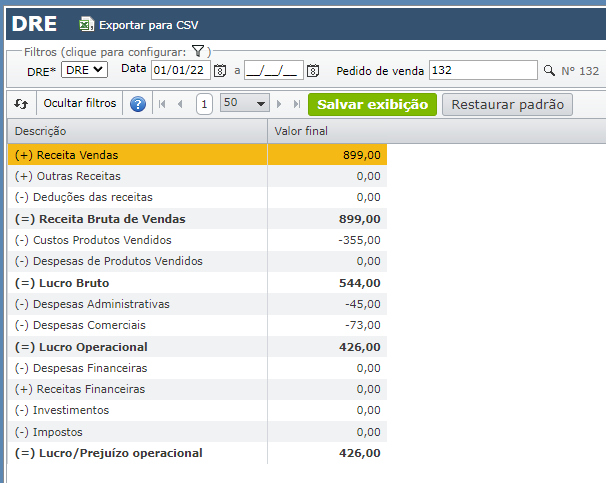606x483 pixels.
Task: Select the (=) Lucro Bruto row
Action: click(197, 283)
